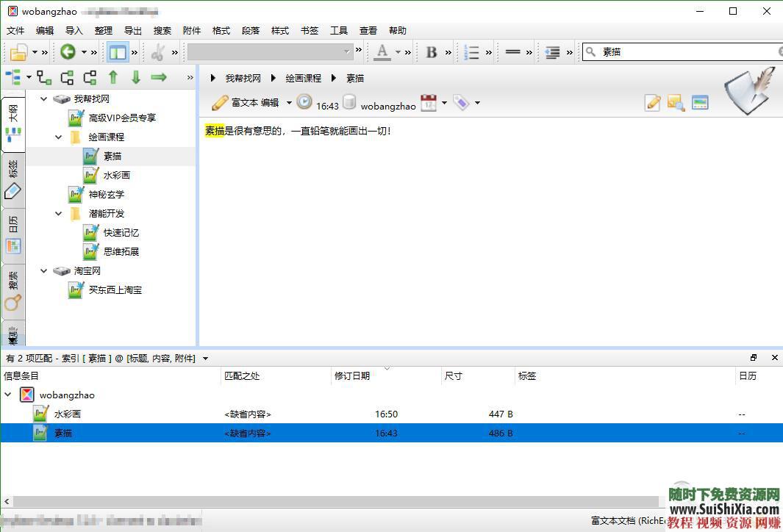Click 绘画课程 in the breadcrumb path
The image size is (783, 532).
point(303,78)
